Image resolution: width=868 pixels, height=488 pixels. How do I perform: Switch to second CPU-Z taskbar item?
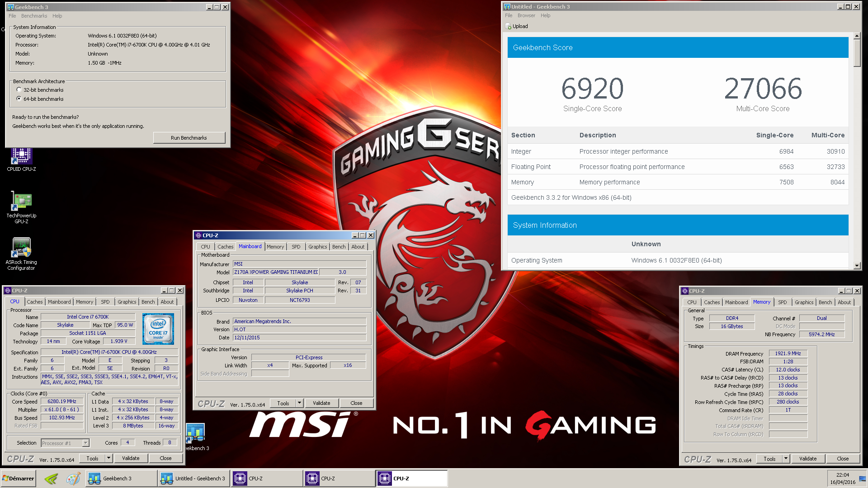339,479
